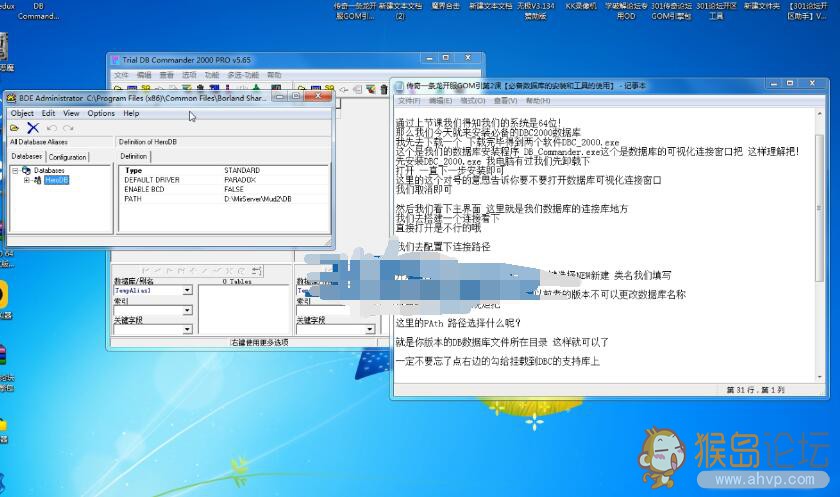Select the Databases root label in the tree
Screen dimensions: 840x497
(49, 170)
